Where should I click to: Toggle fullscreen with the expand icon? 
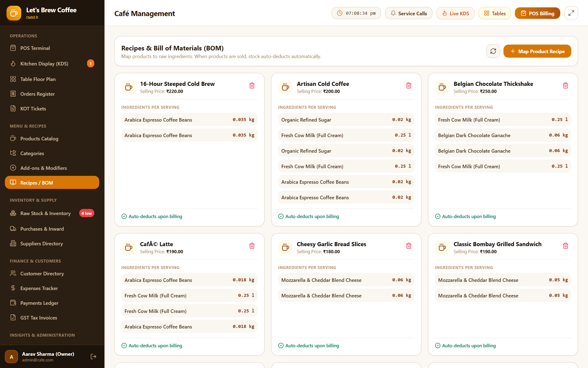[571, 13]
